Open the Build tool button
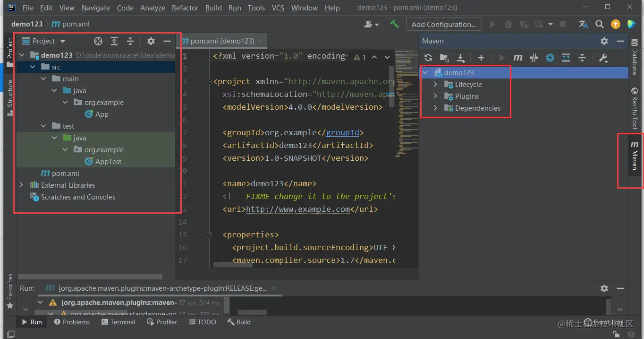 click(x=239, y=322)
